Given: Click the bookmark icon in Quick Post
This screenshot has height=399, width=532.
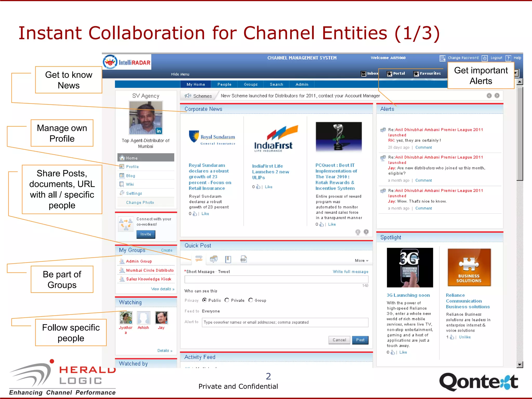Looking at the screenshot, I should pos(228,259).
